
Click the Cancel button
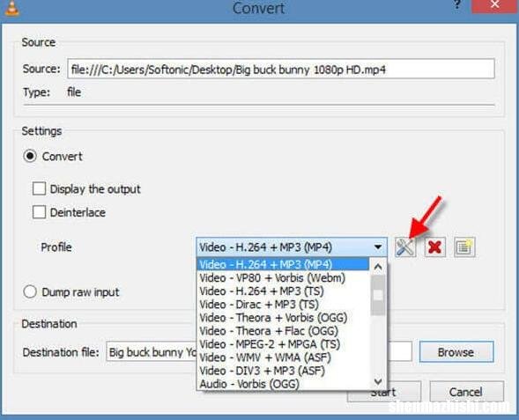pos(466,392)
